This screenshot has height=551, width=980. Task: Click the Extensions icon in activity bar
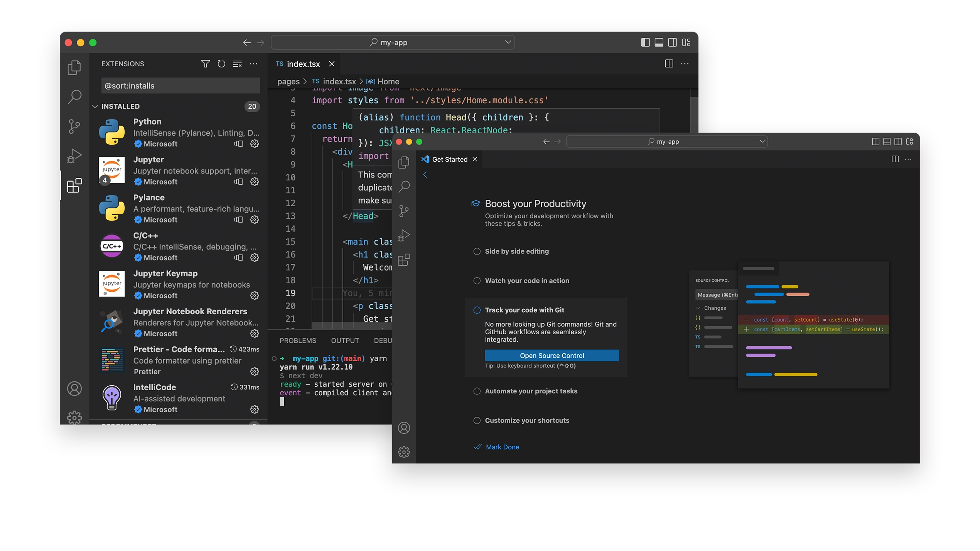74,186
